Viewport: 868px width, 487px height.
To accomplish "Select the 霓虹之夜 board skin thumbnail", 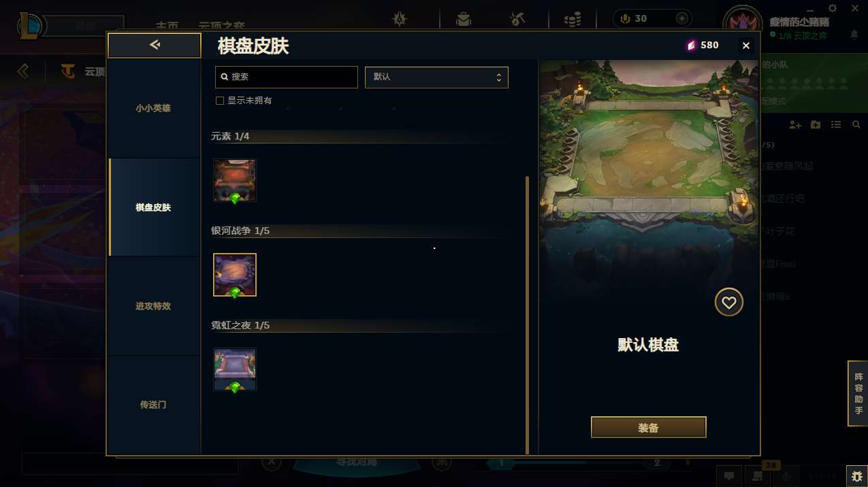I will tap(235, 370).
